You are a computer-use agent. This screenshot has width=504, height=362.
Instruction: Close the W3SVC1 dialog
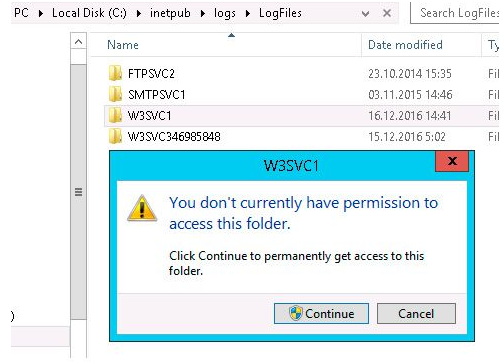452,161
